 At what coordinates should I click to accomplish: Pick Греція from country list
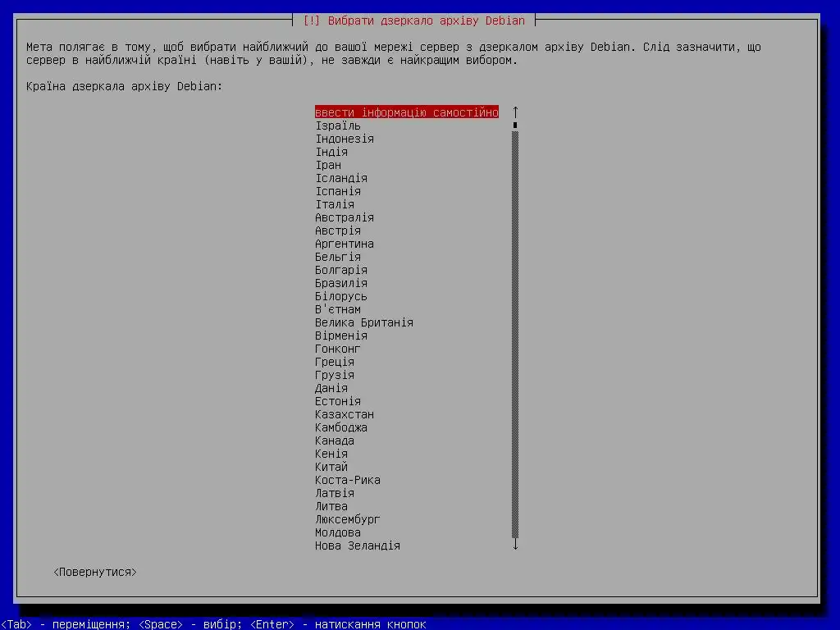click(335, 362)
